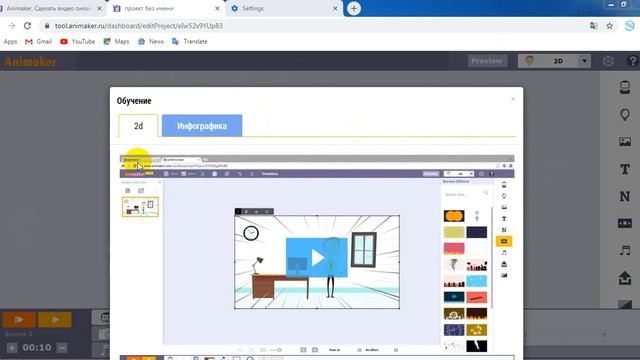
Task: Play the scene with first orange play button
Action: (19, 320)
